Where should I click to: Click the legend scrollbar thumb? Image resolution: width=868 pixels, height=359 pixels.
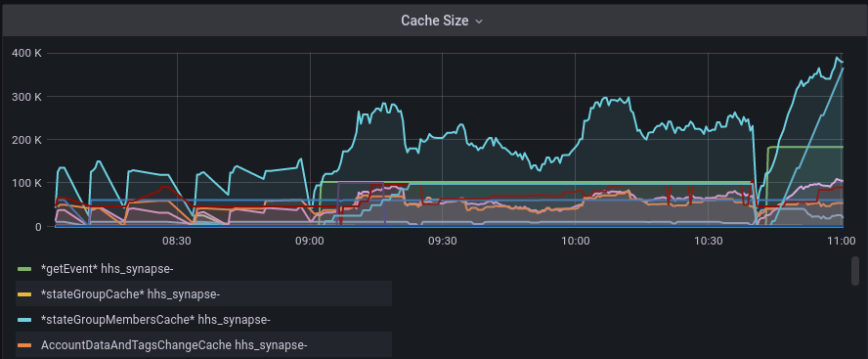(855, 272)
